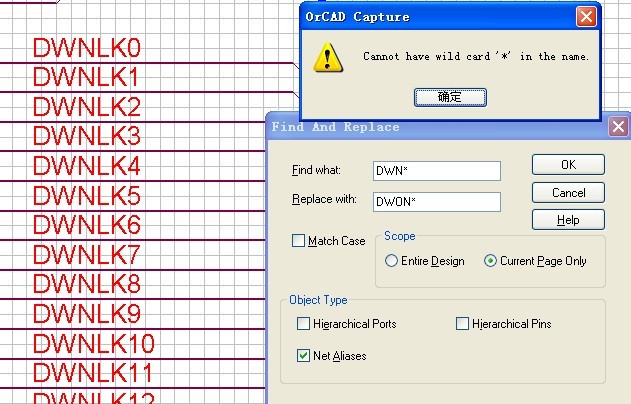Image resolution: width=631 pixels, height=404 pixels.
Task: Click the Replace with input field
Action: [436, 201]
